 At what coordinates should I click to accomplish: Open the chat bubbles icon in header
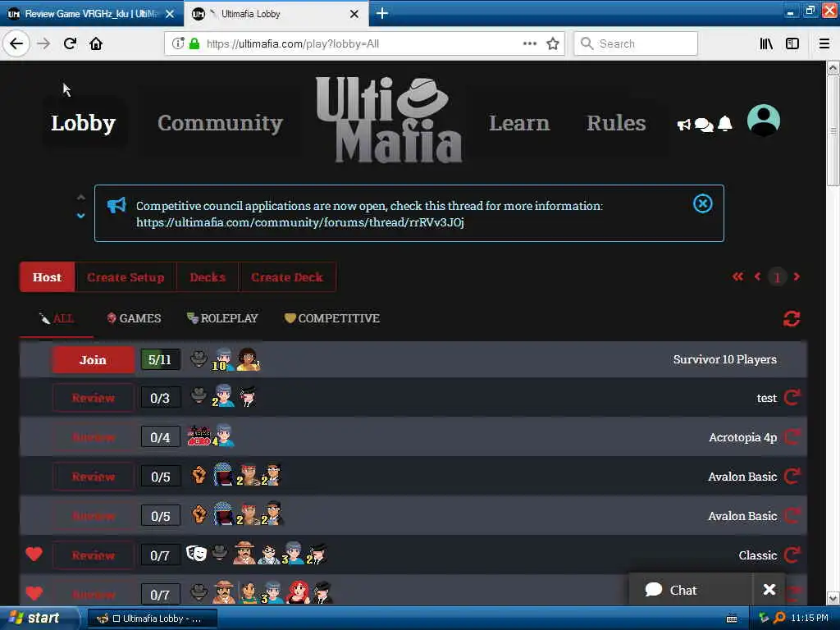pos(704,125)
